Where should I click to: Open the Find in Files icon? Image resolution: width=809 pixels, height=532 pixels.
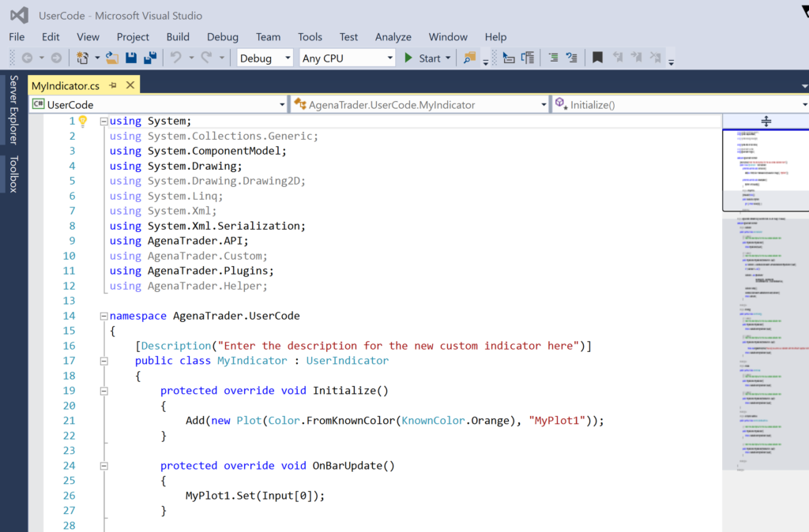469,58
